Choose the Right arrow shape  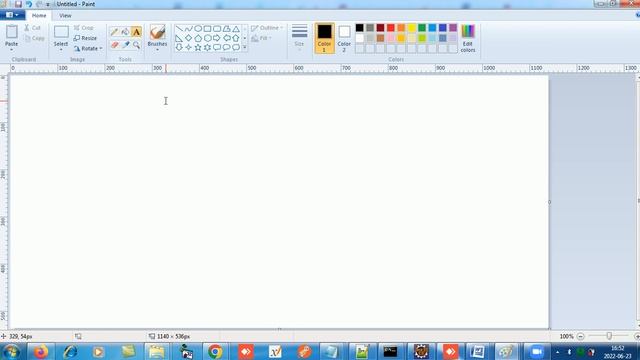[217, 38]
